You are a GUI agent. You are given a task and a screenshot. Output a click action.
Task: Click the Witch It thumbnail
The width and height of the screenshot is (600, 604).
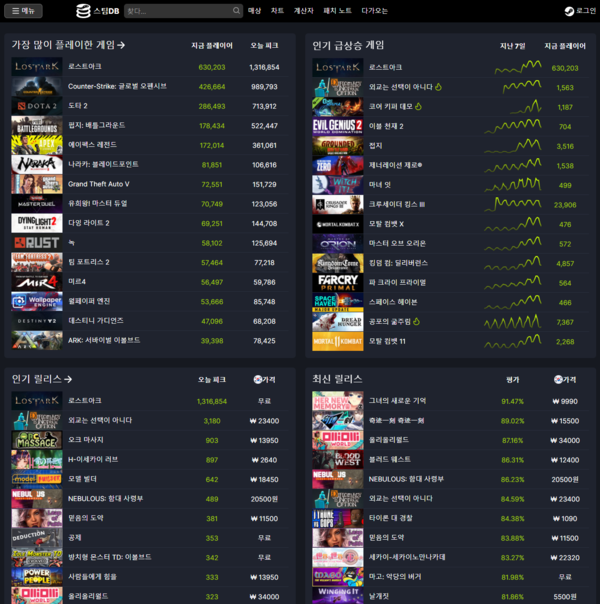[x=338, y=185]
